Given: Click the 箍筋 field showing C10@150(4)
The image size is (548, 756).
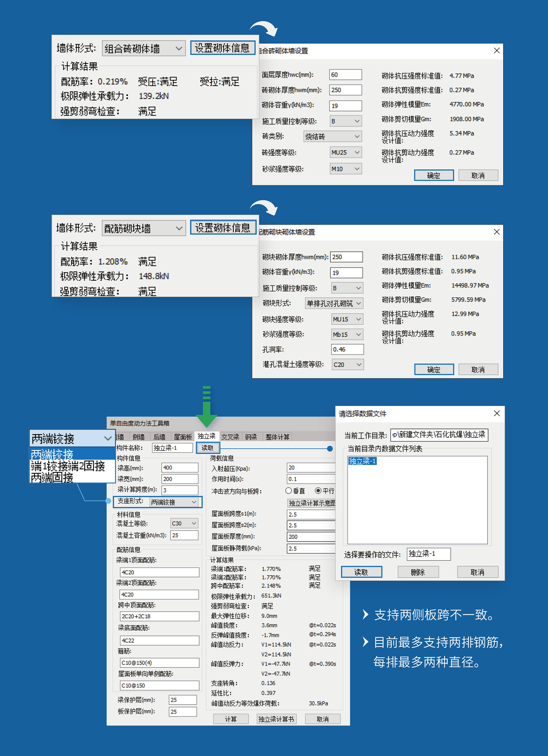Looking at the screenshot, I should coord(160,663).
